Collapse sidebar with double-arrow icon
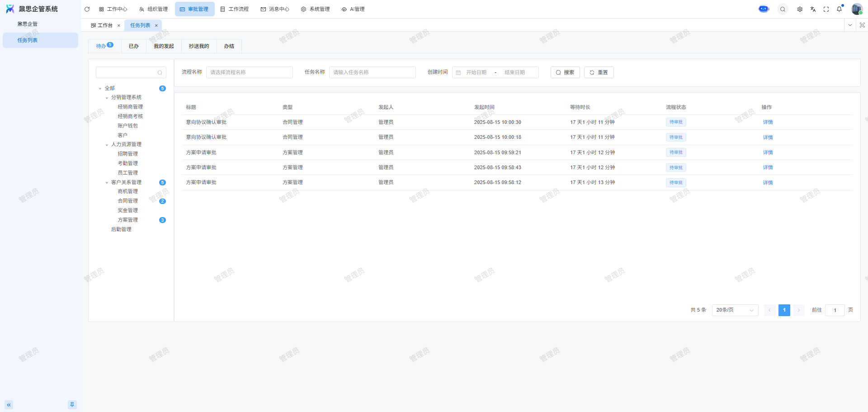Image resolution: width=868 pixels, height=412 pixels. [x=9, y=405]
